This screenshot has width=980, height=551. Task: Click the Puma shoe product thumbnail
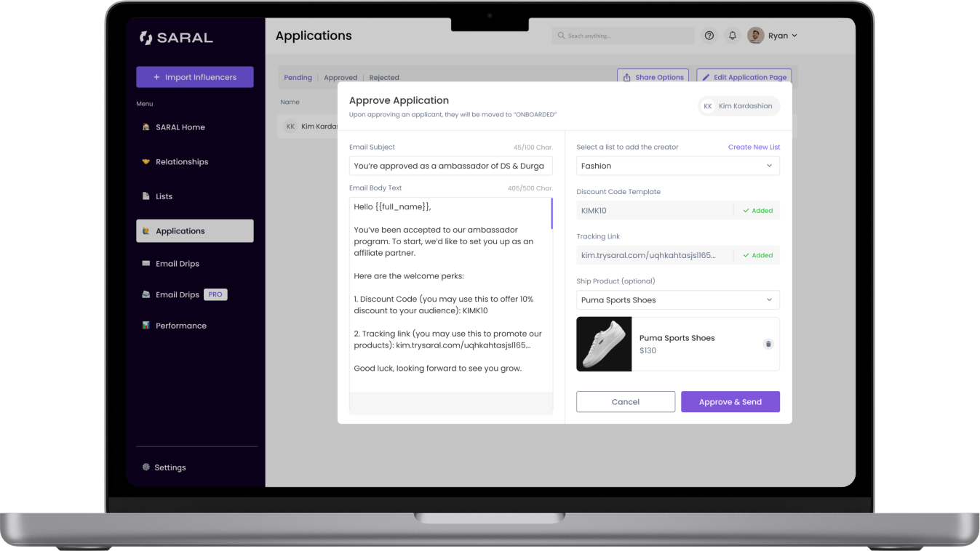click(604, 344)
